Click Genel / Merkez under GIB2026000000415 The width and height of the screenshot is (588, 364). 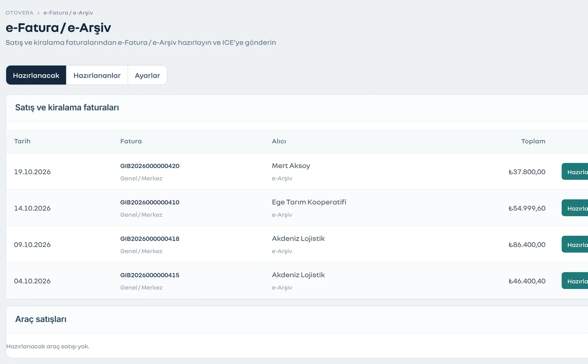pos(141,288)
